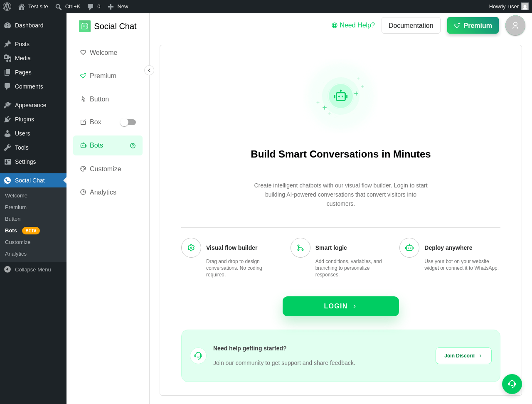Click the Media icon in sidebar

click(x=7, y=58)
